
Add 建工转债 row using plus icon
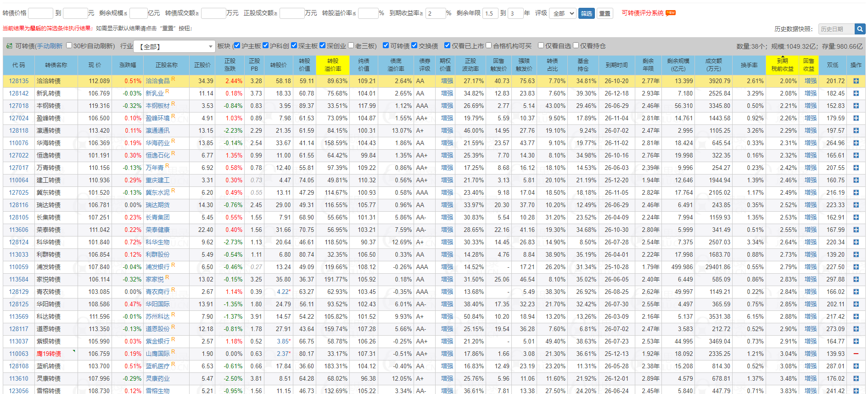[856, 180]
